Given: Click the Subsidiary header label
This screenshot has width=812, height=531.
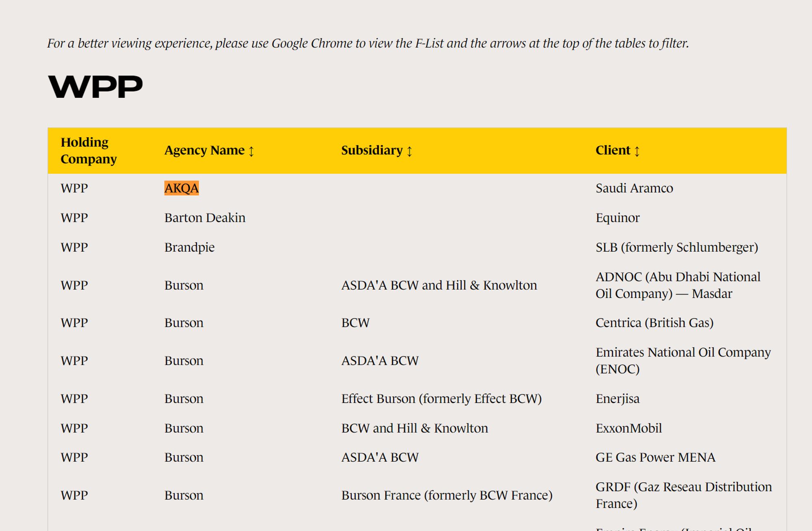Looking at the screenshot, I should [372, 150].
